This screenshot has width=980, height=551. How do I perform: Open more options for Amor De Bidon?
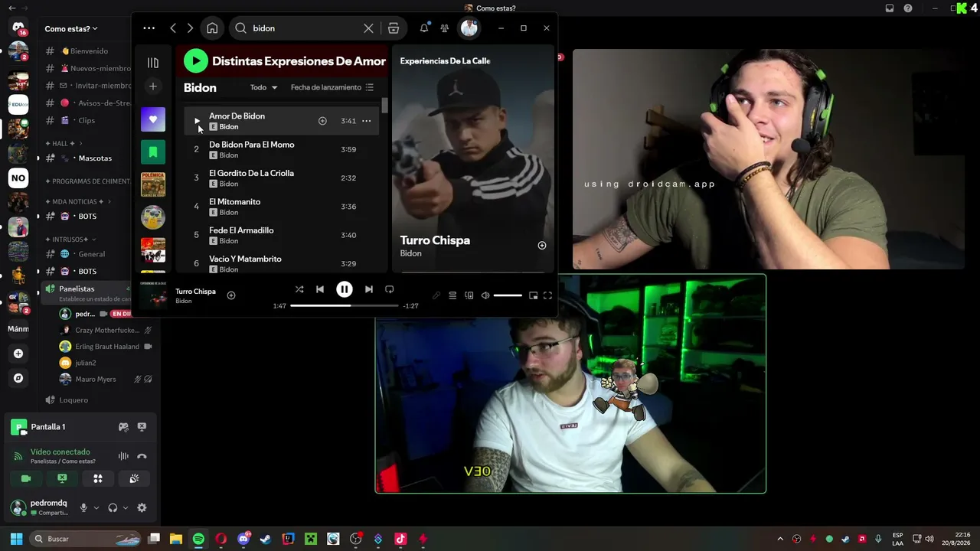tap(366, 121)
